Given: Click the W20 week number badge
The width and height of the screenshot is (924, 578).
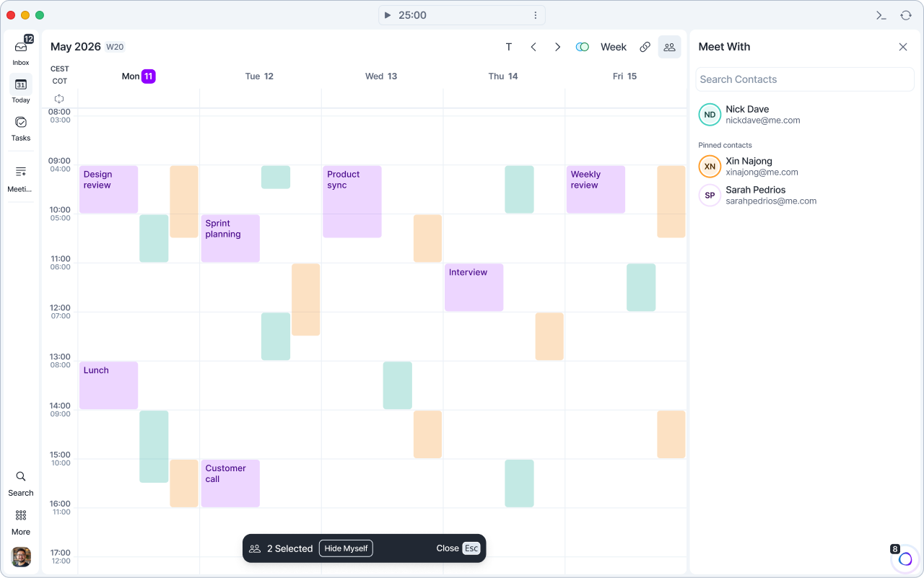Looking at the screenshot, I should tap(115, 47).
